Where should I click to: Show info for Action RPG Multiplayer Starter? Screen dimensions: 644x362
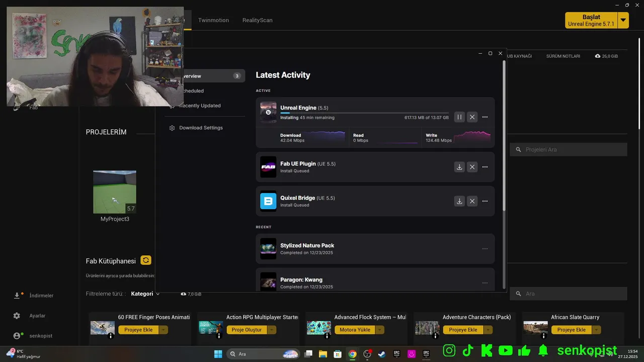(x=219, y=336)
